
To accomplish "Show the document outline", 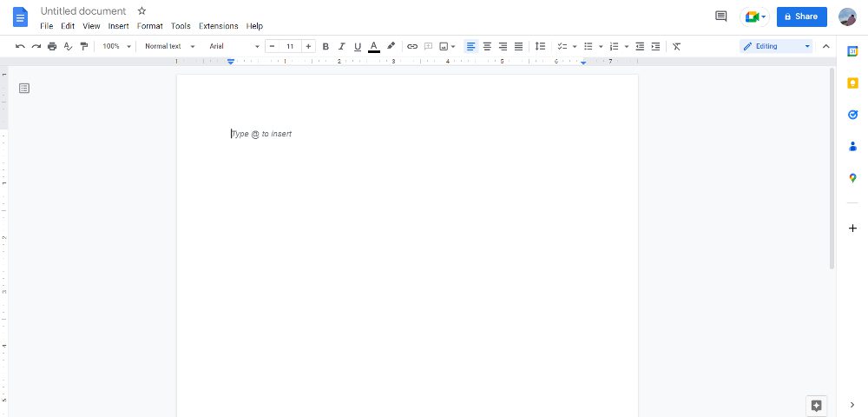I will coord(24,88).
